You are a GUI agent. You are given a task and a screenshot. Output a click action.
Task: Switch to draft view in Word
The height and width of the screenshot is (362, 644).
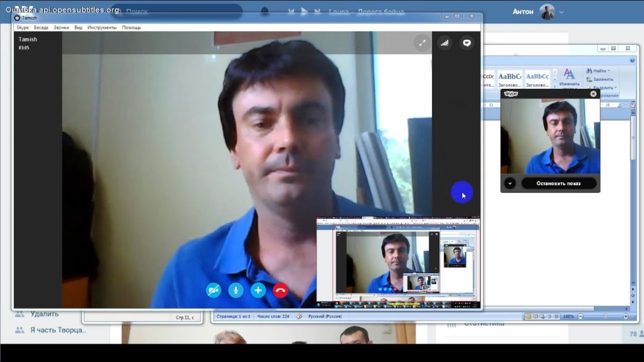pyautogui.click(x=556, y=317)
